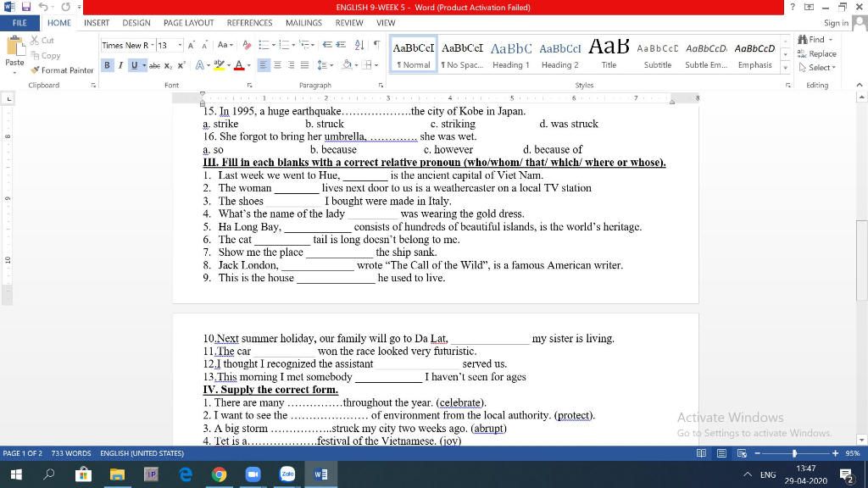
Task: Undo the last action
Action: pyautogui.click(x=42, y=7)
